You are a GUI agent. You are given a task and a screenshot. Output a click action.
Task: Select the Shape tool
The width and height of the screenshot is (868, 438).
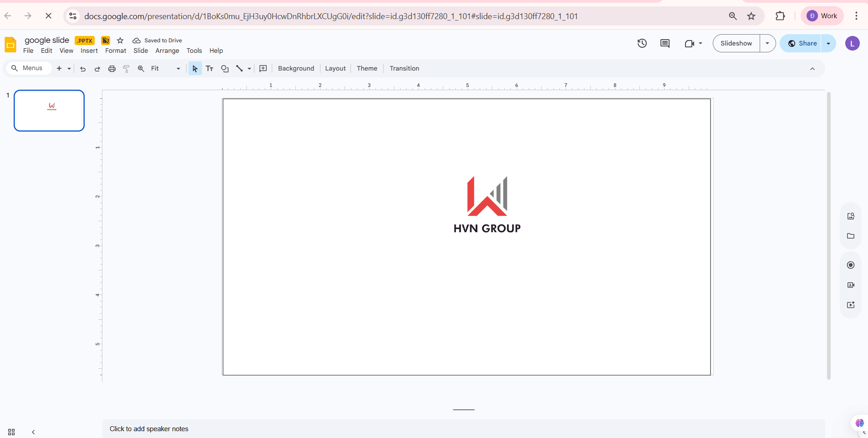(x=225, y=69)
